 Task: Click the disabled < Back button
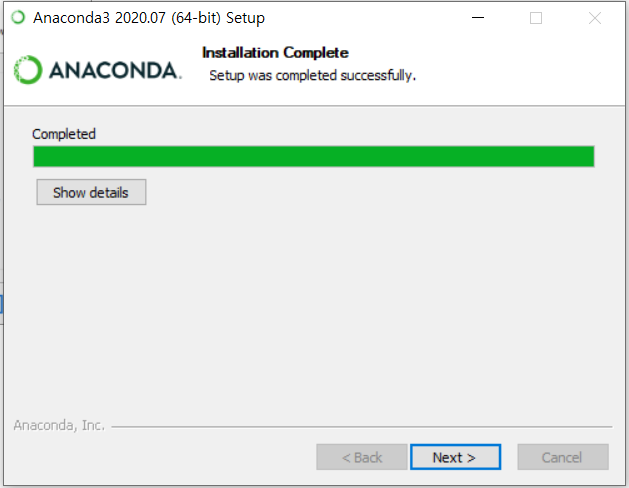click(x=362, y=457)
